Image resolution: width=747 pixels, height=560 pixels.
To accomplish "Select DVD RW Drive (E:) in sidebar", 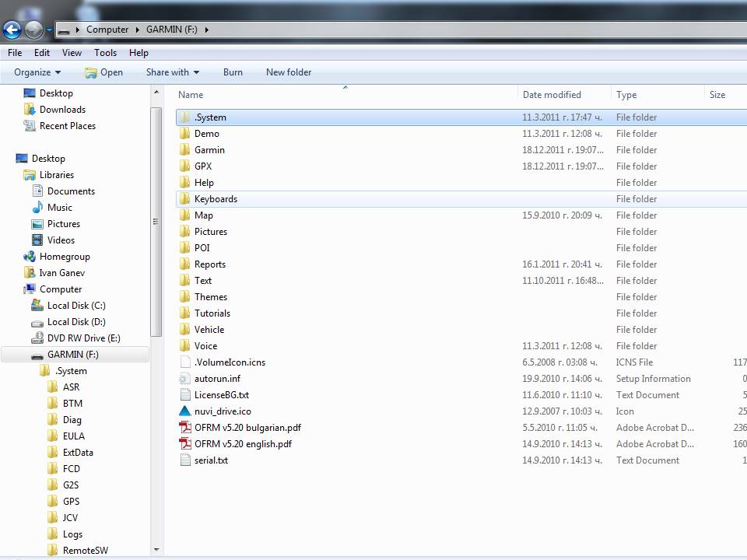I will click(83, 338).
